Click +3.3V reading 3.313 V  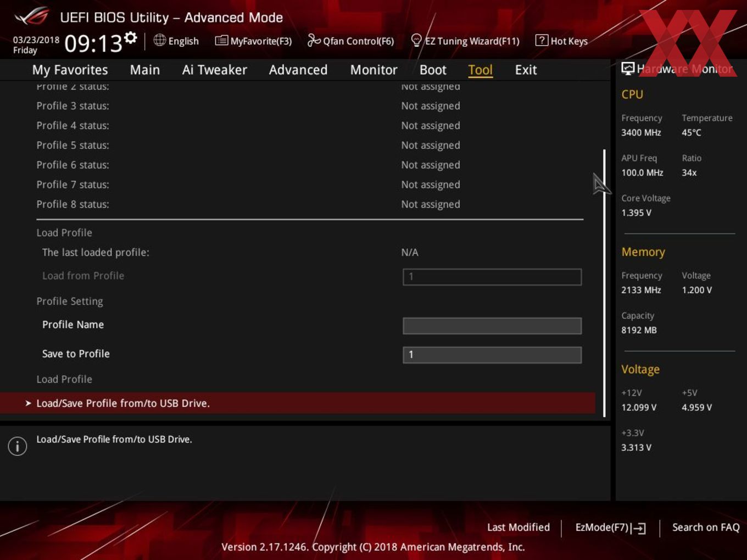[x=636, y=447]
